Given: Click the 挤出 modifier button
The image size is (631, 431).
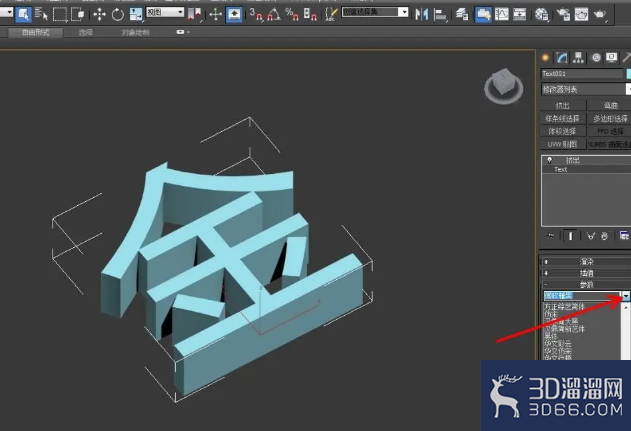Looking at the screenshot, I should [x=563, y=106].
